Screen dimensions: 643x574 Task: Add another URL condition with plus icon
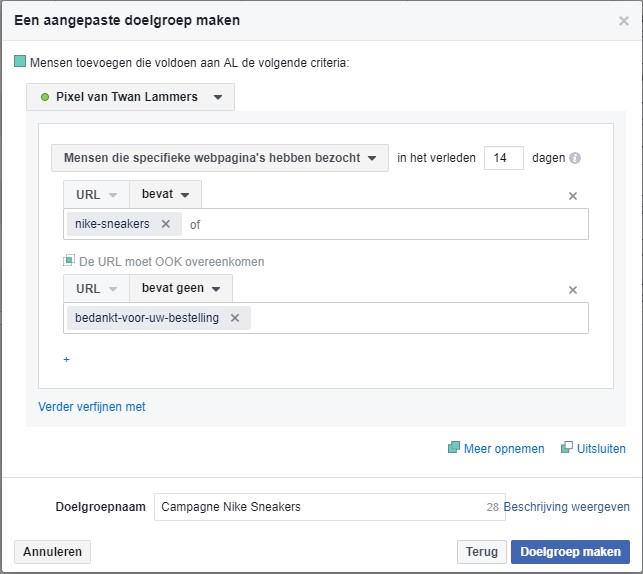point(66,360)
